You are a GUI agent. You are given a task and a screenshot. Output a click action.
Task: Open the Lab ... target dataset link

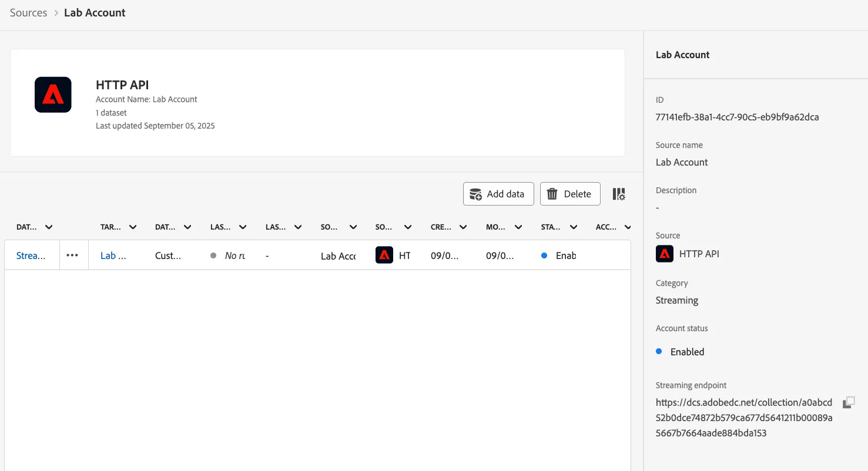113,255
